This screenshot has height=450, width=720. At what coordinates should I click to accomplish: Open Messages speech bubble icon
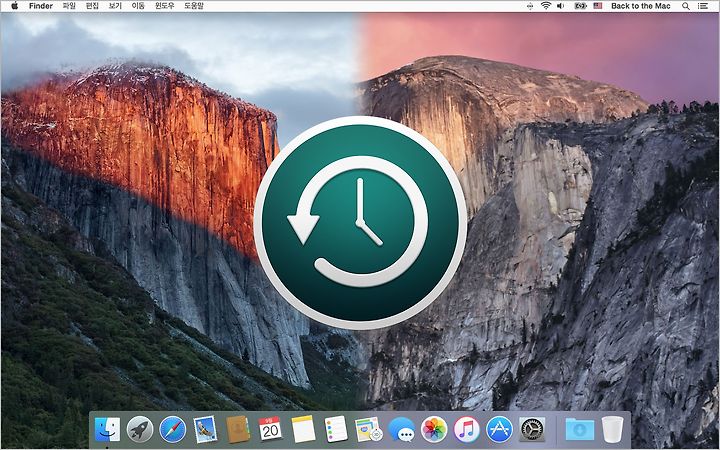[x=401, y=429]
